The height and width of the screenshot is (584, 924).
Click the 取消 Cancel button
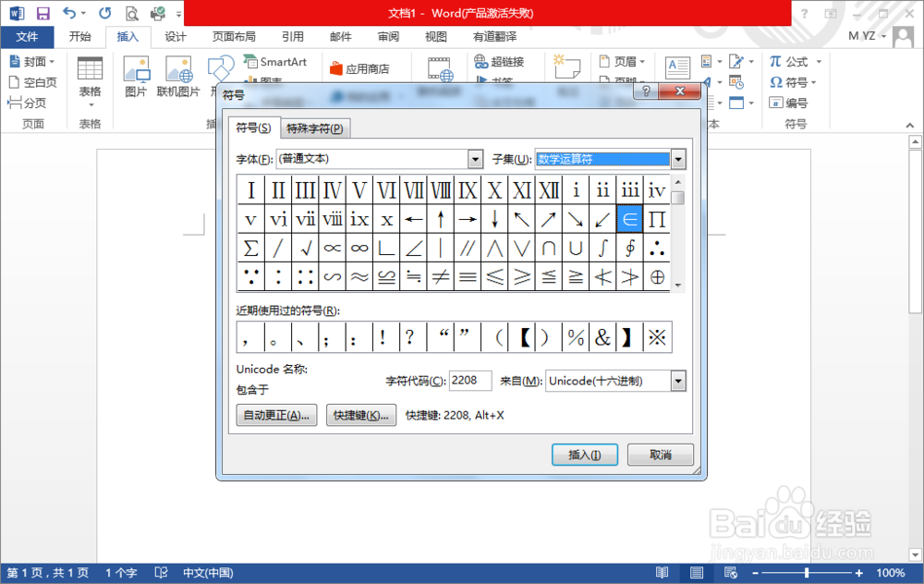(660, 455)
